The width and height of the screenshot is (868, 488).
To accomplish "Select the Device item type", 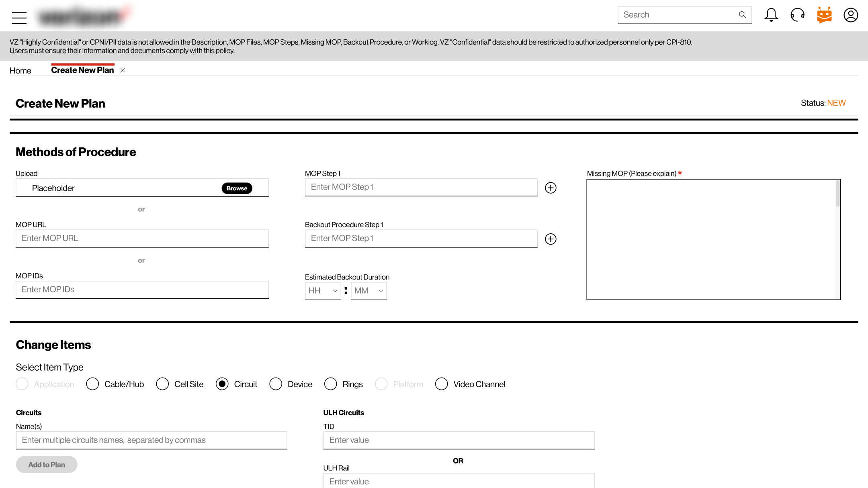I will [276, 384].
